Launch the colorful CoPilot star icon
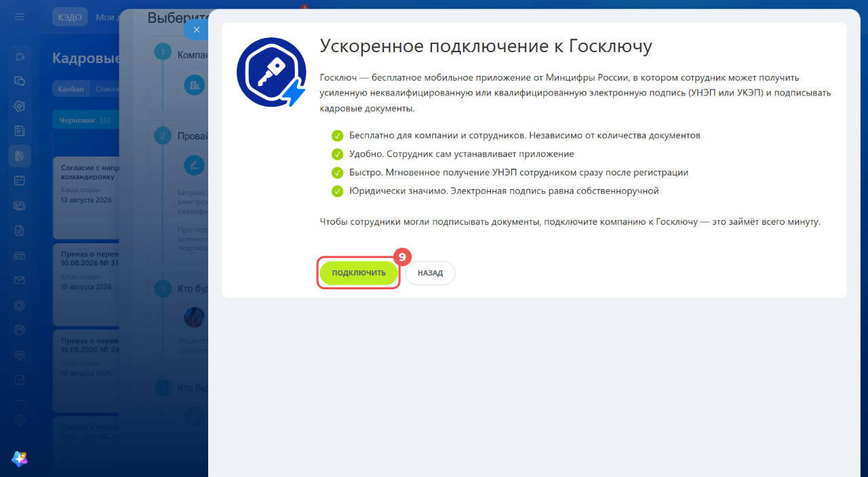 20,459
